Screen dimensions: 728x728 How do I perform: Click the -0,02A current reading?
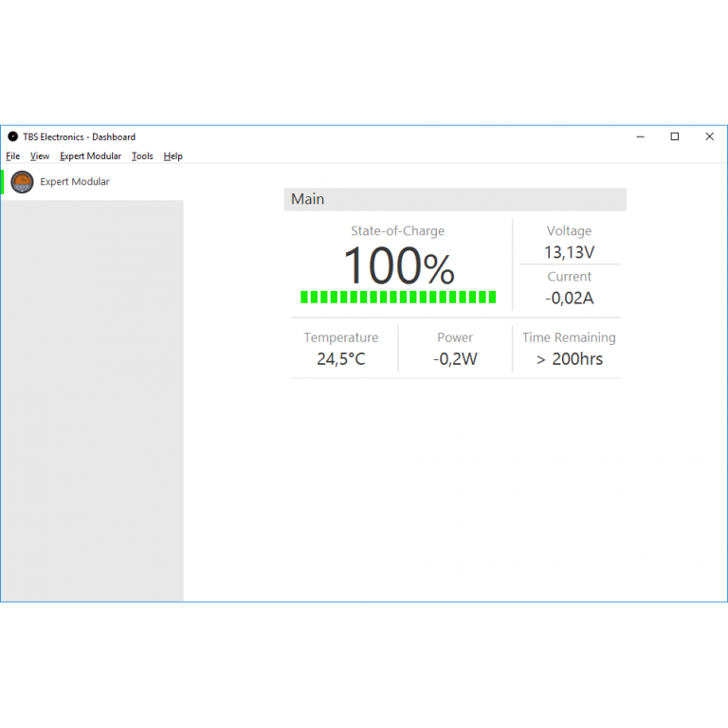pyautogui.click(x=569, y=298)
